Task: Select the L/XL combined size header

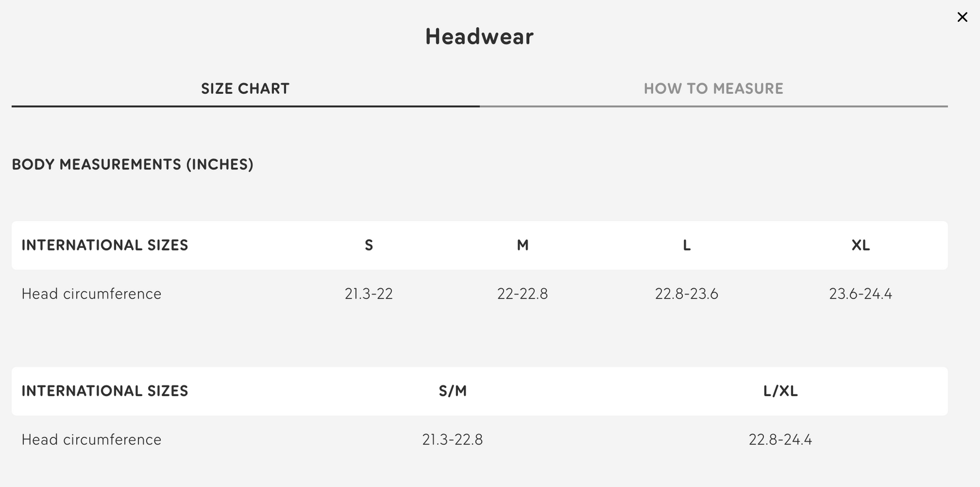Action: (780, 391)
